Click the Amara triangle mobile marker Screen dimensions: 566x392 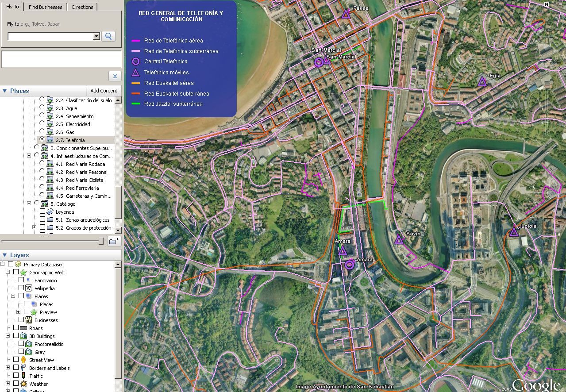(x=342, y=251)
